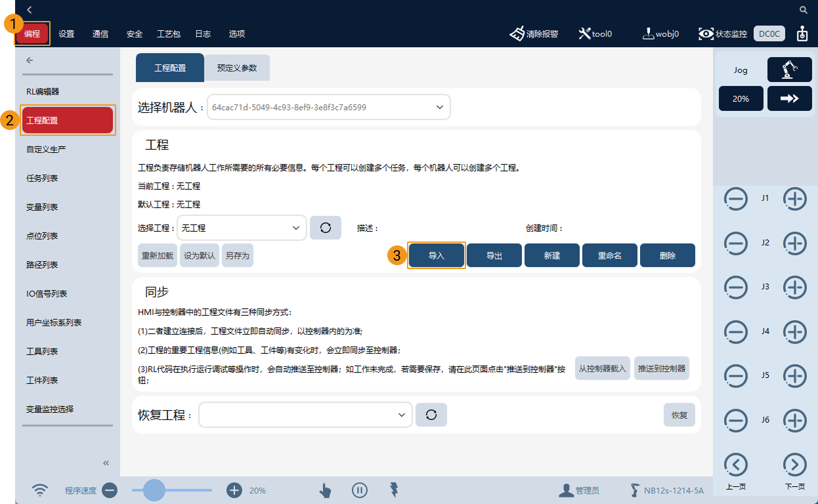Jog J6 in the positive direction

795,420
